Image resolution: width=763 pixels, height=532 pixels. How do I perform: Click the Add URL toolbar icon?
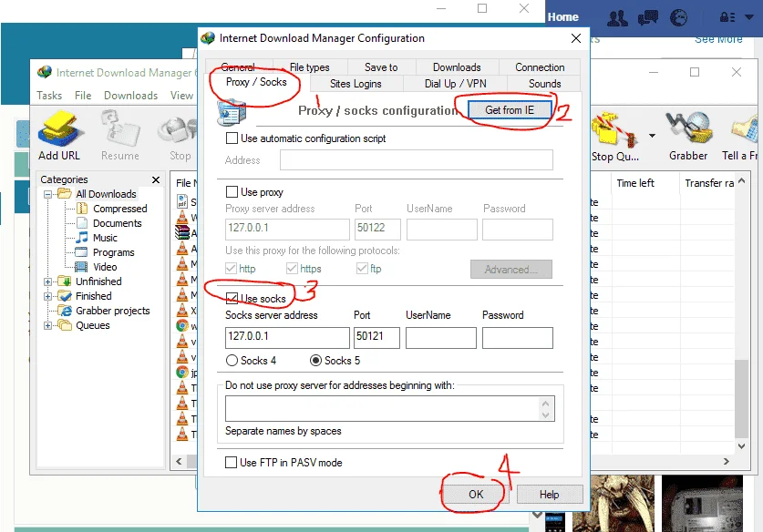point(59,135)
